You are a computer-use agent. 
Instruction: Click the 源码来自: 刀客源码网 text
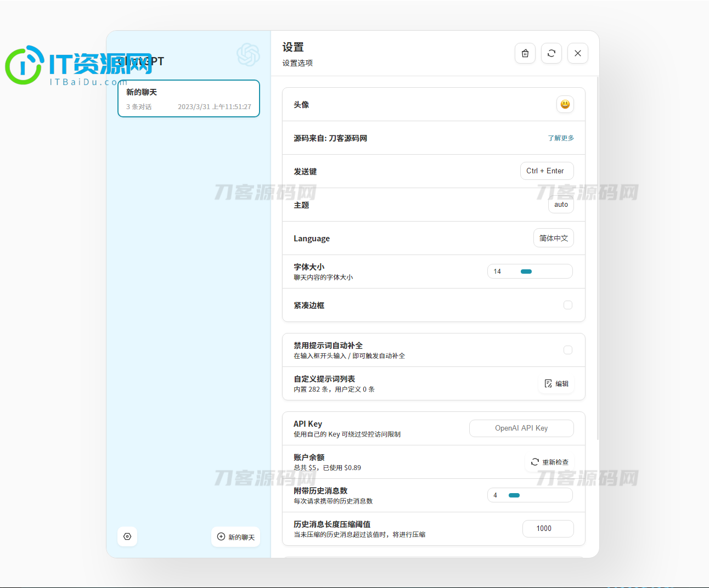pyautogui.click(x=330, y=138)
